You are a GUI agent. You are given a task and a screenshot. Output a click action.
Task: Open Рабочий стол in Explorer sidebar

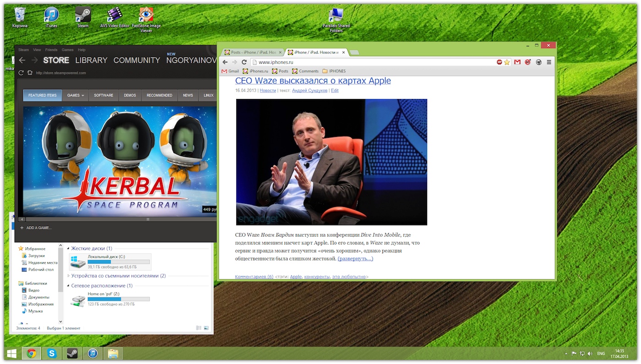click(x=38, y=270)
